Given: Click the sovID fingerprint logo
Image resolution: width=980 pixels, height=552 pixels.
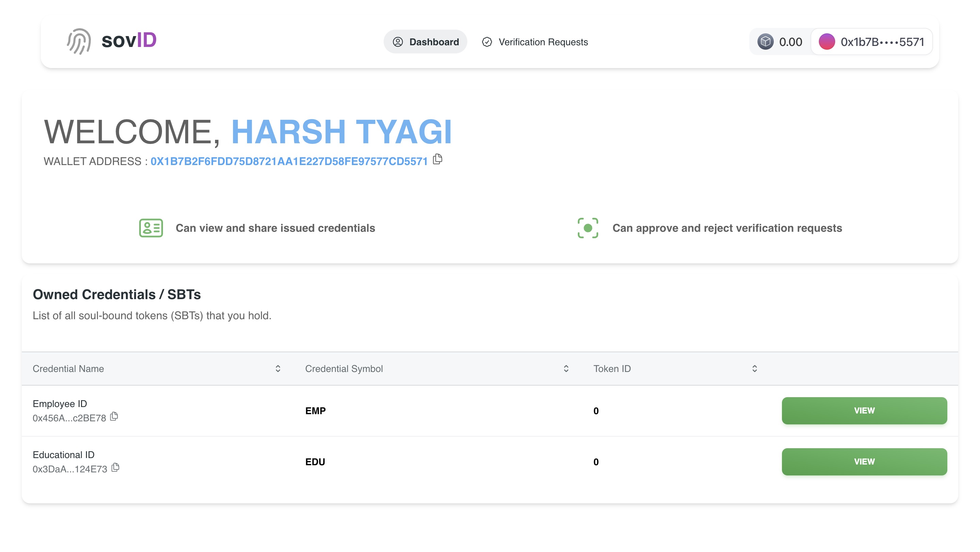Looking at the screenshot, I should pos(79,41).
